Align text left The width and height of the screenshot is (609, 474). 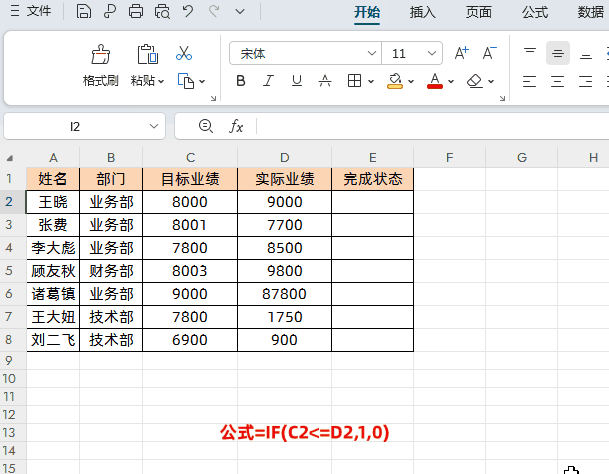pos(529,81)
